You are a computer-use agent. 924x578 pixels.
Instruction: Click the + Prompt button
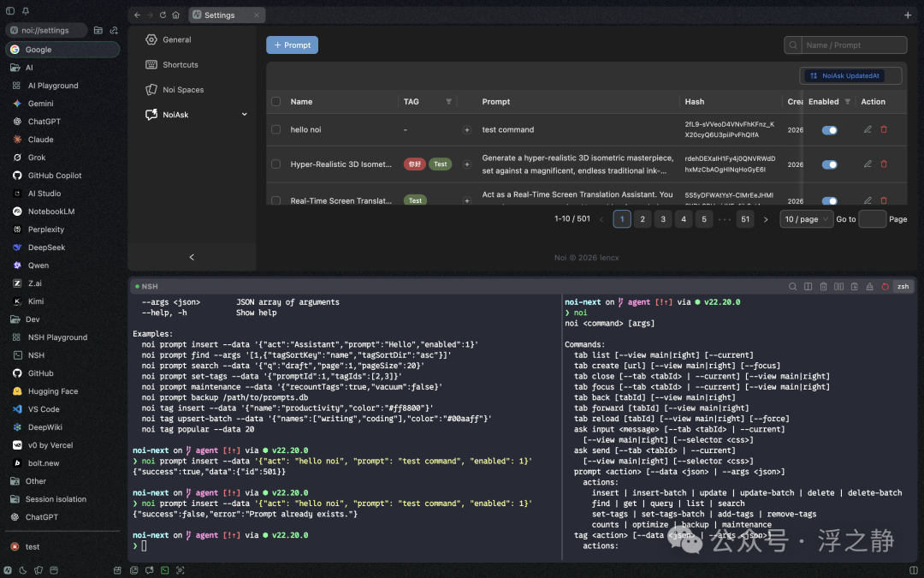click(292, 45)
